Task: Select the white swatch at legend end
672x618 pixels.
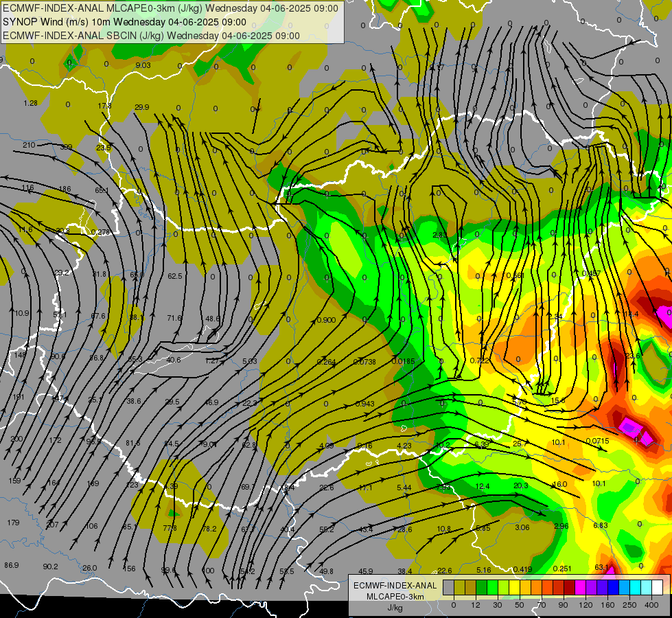Action: (x=657, y=588)
